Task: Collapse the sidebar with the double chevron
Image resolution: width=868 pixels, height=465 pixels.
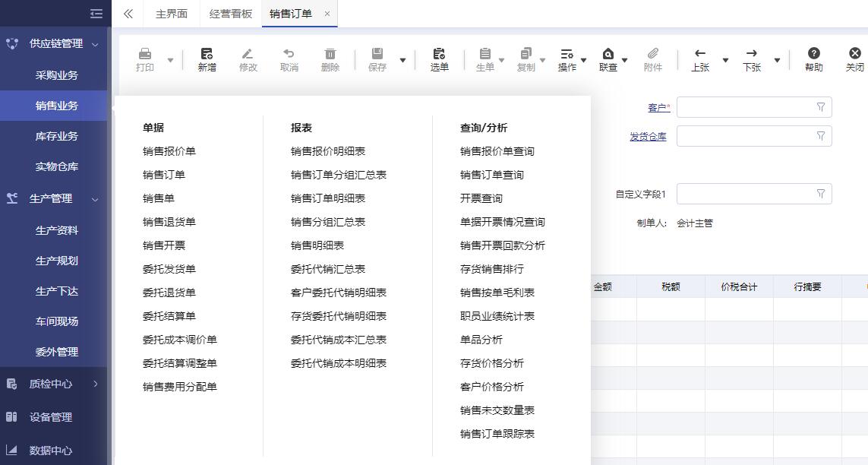Action: click(96, 13)
